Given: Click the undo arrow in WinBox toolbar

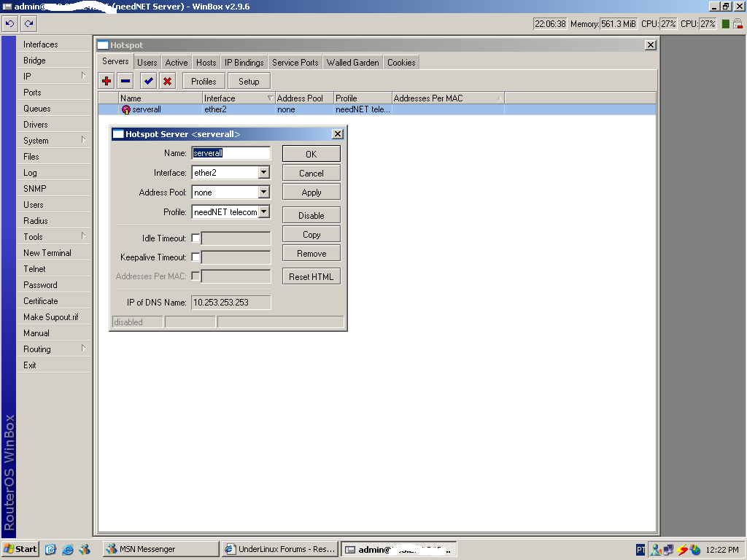Looking at the screenshot, I should 9,24.
